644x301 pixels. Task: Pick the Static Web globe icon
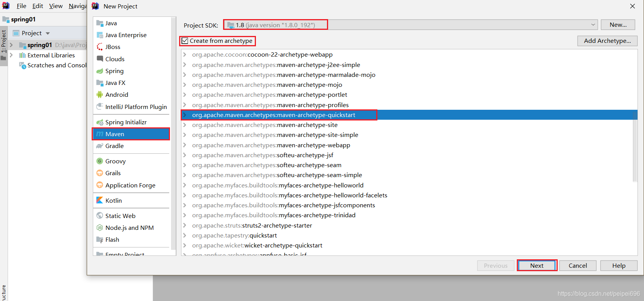(100, 216)
